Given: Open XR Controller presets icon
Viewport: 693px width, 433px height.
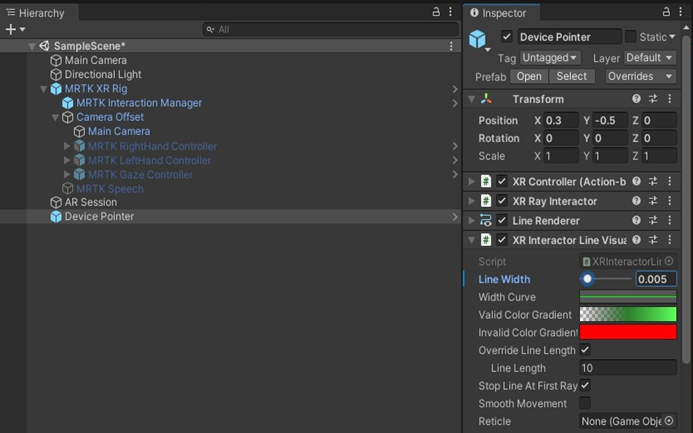Looking at the screenshot, I should point(653,181).
